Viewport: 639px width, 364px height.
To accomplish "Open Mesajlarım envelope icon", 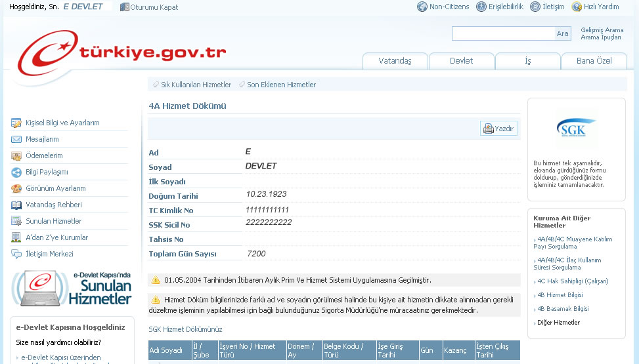I will coord(16,140).
